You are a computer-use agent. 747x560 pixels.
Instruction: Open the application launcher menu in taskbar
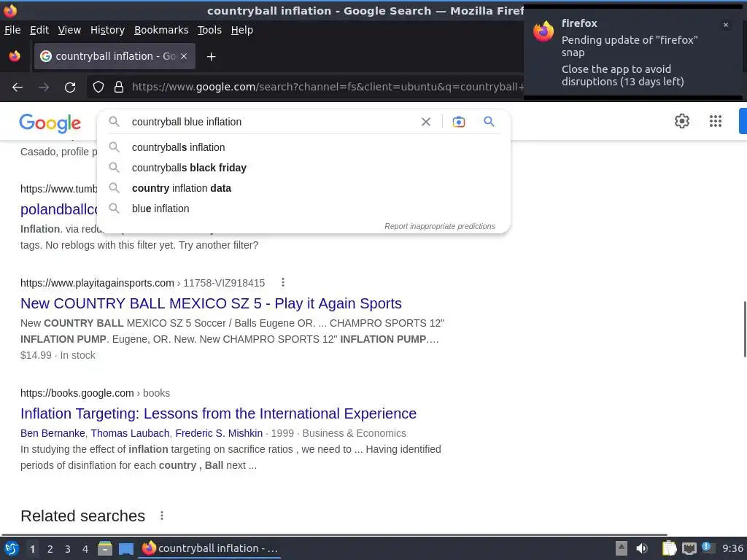click(12, 548)
